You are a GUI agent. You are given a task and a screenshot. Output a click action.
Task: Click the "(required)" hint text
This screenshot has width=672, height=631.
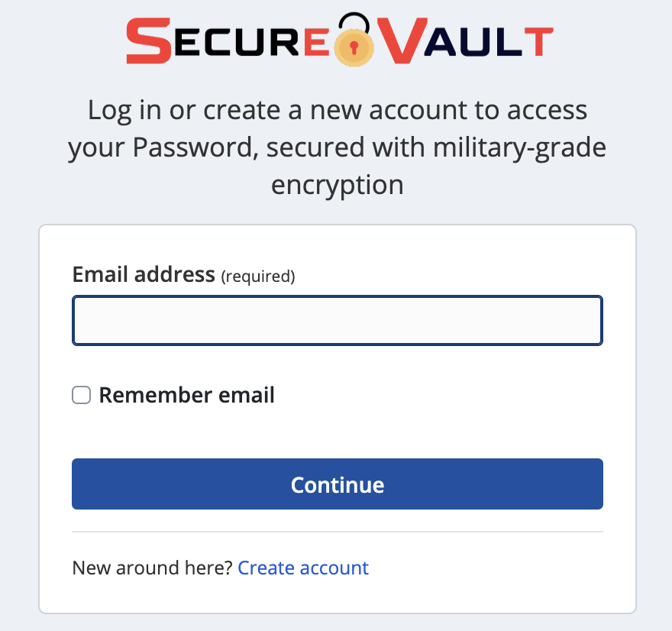pos(258,277)
